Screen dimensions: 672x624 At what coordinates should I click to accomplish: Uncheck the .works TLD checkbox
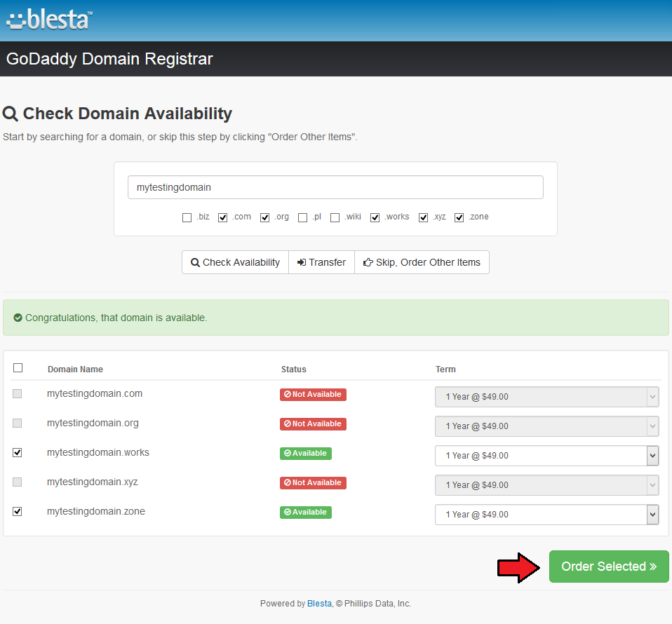click(375, 217)
